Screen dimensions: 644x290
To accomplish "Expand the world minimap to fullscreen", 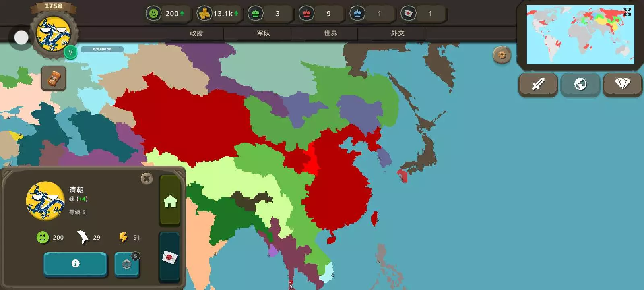I will pyautogui.click(x=627, y=12).
